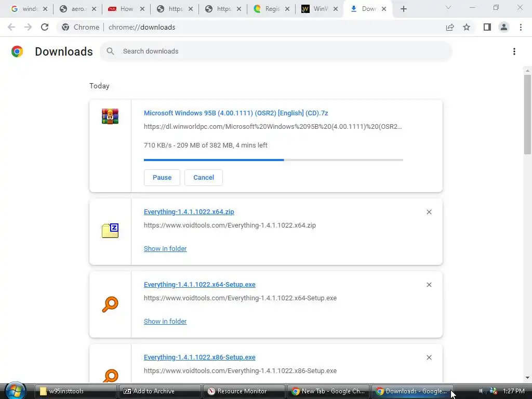Click the zip folder file icon
Viewport: 532px width, 399px height.
click(x=110, y=231)
